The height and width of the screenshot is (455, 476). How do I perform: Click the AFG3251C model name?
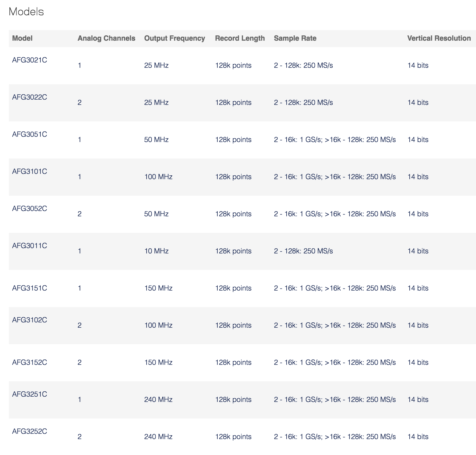pyautogui.click(x=29, y=394)
